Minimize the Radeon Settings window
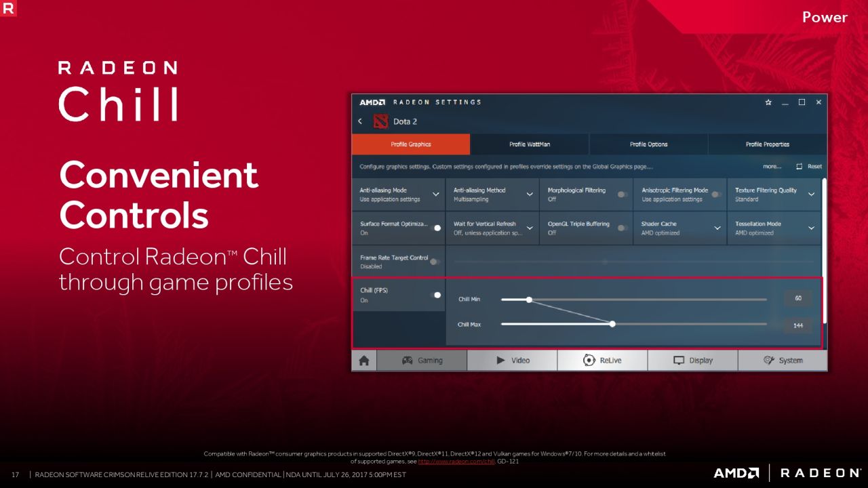This screenshot has height=488, width=868. pyautogui.click(x=785, y=102)
